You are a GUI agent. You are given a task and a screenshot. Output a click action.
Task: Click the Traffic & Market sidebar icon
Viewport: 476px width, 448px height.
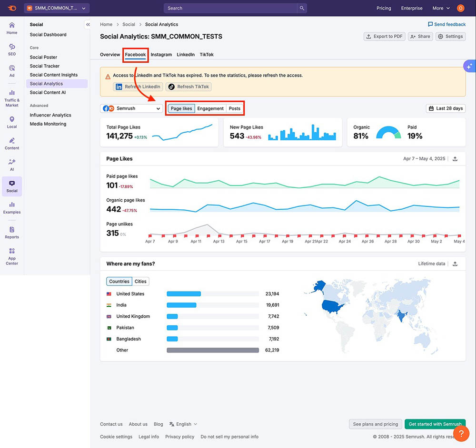click(x=12, y=98)
